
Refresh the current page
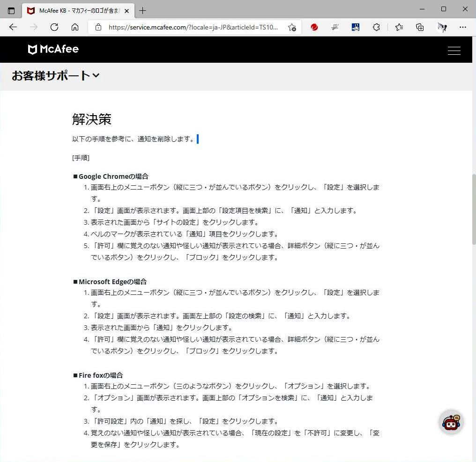54,27
